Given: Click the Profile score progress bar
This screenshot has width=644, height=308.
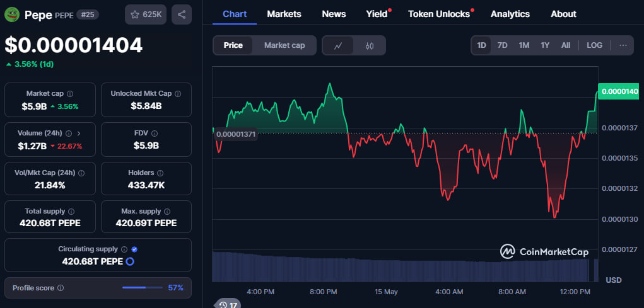Looking at the screenshot, I should [142, 288].
